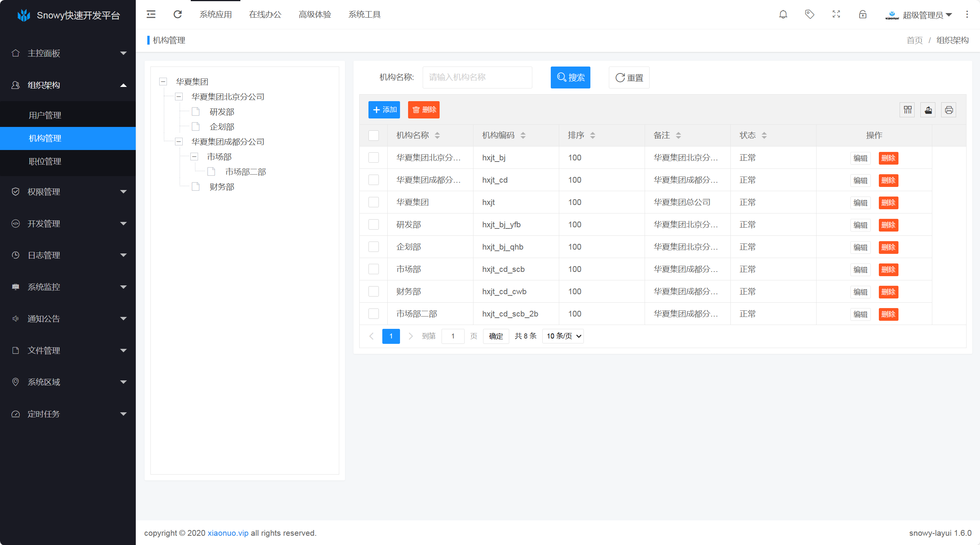Screen dimensions: 980x545
Task: Click the tag notes icon
Action: click(x=810, y=15)
